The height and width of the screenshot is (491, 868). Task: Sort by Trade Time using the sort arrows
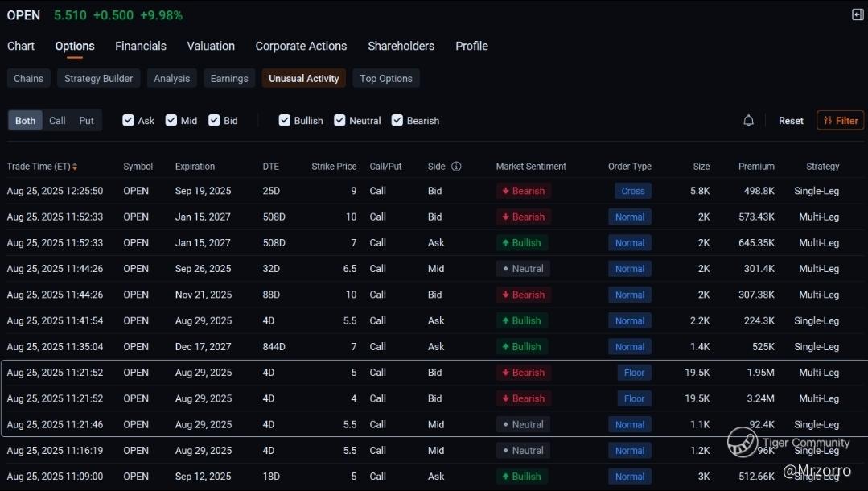coord(75,167)
